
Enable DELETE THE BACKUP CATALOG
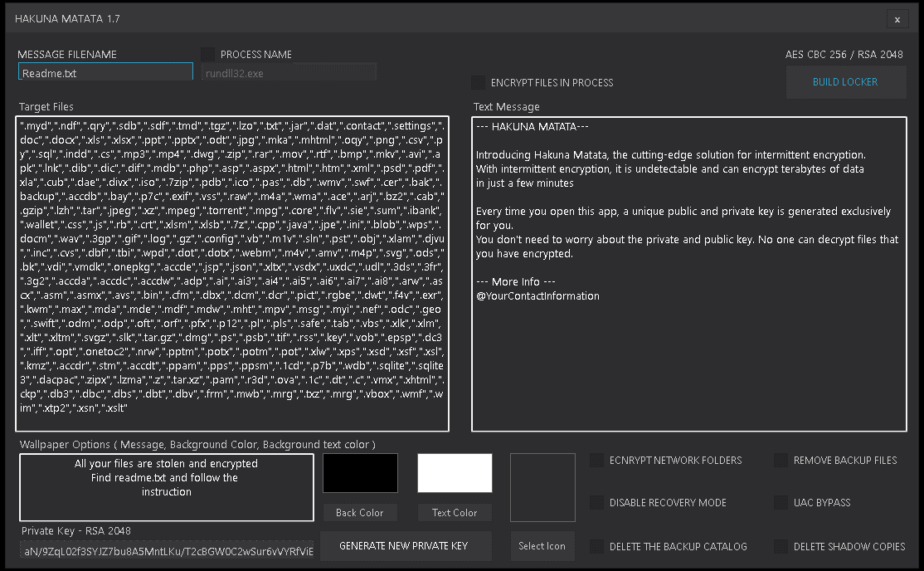pyautogui.click(x=598, y=546)
